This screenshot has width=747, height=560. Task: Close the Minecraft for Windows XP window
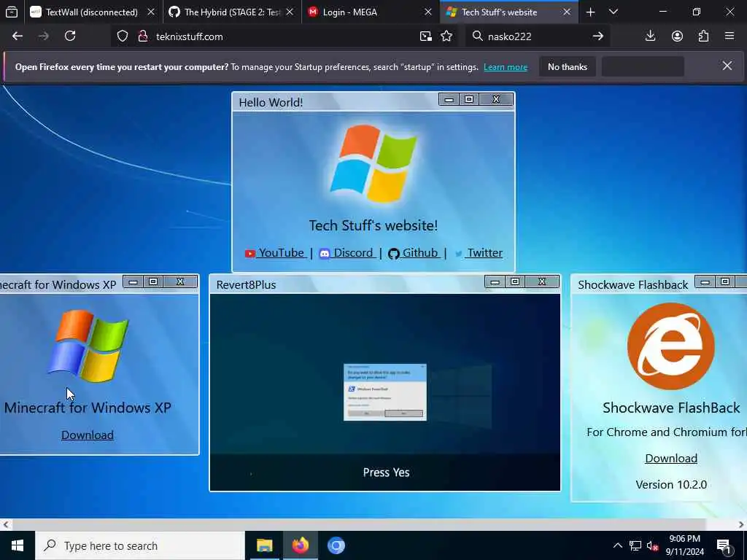click(x=180, y=282)
